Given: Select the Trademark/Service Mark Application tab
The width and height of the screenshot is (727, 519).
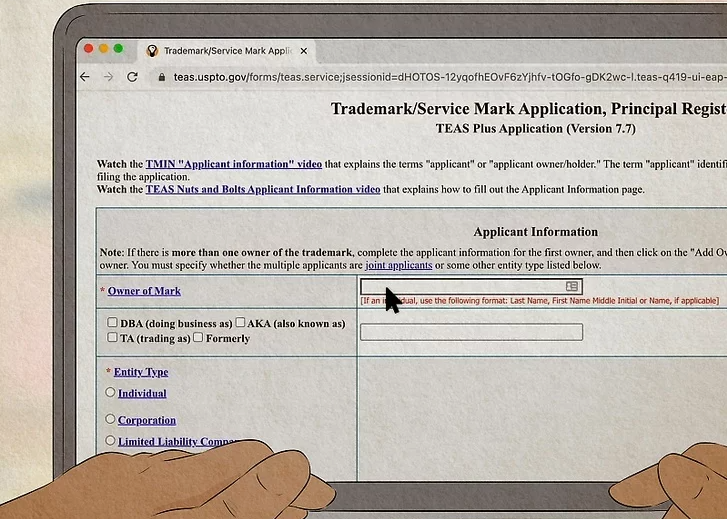Looking at the screenshot, I should tap(227, 51).
